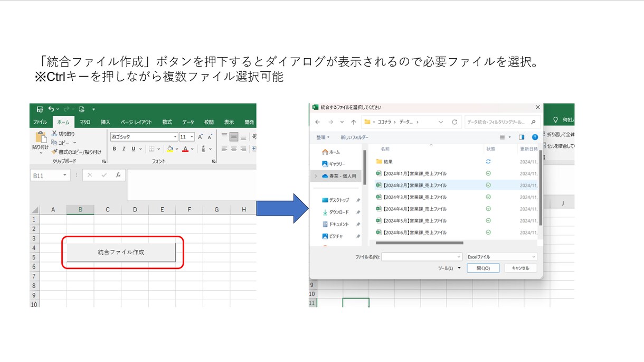Click the blue help question mark icon

pos(535,137)
